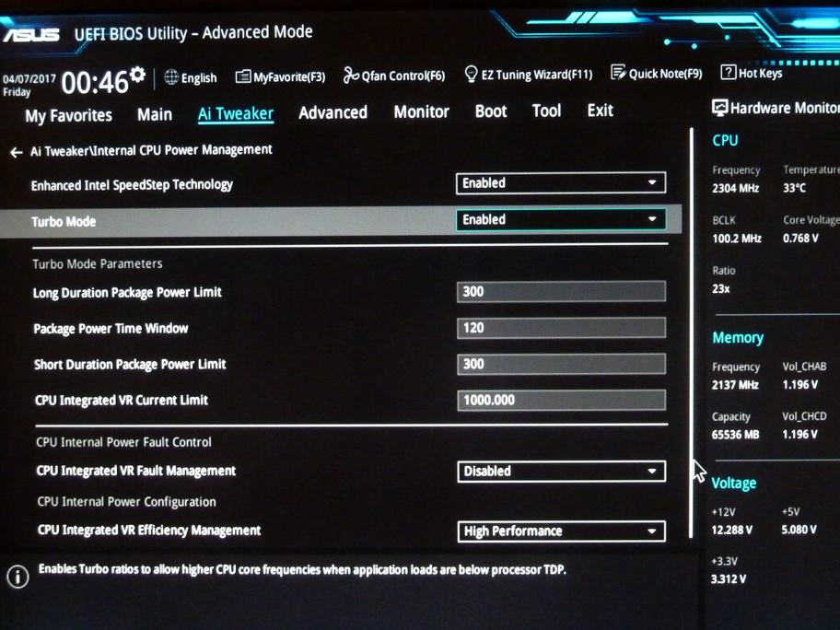This screenshot has width=840, height=630.
Task: Launch Qfan Control(F6)
Action: click(394, 76)
